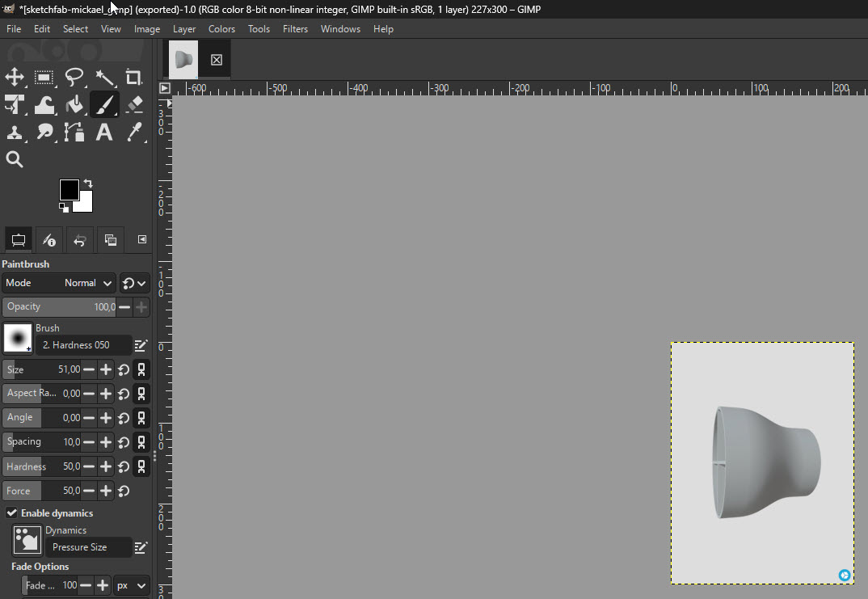Swap foreground and background colors
Screen dimensions: 868x599
coord(87,183)
